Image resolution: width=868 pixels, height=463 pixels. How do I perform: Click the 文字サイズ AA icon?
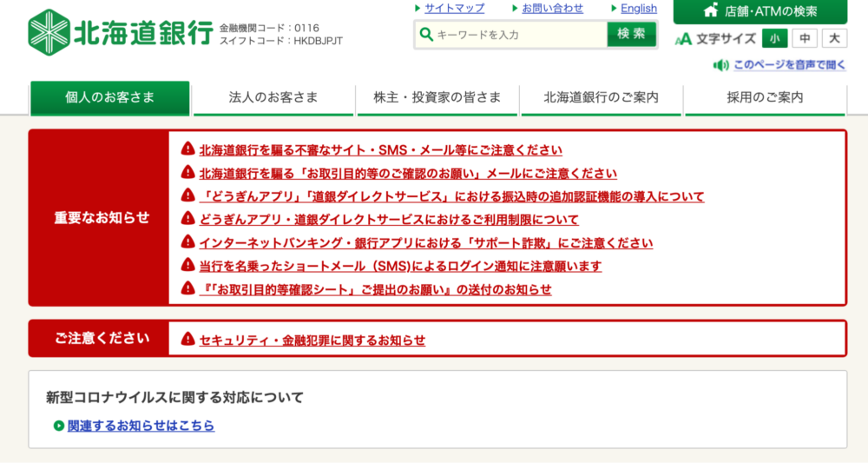(684, 39)
